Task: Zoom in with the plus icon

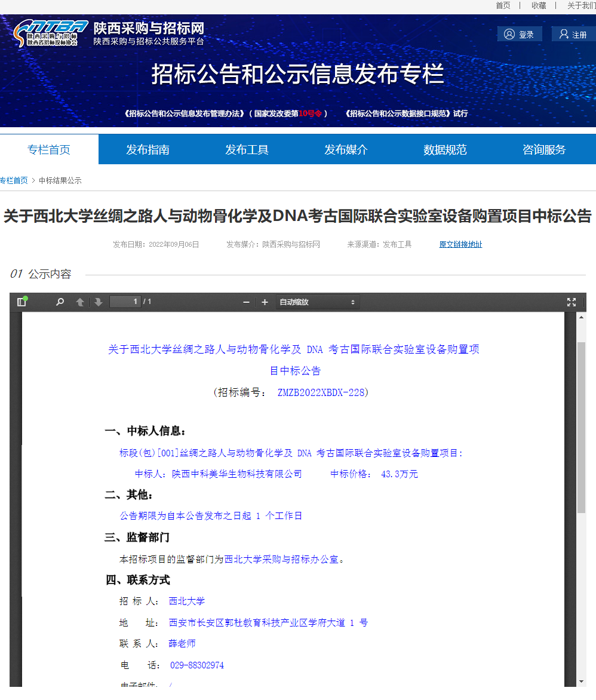Action: (x=265, y=302)
